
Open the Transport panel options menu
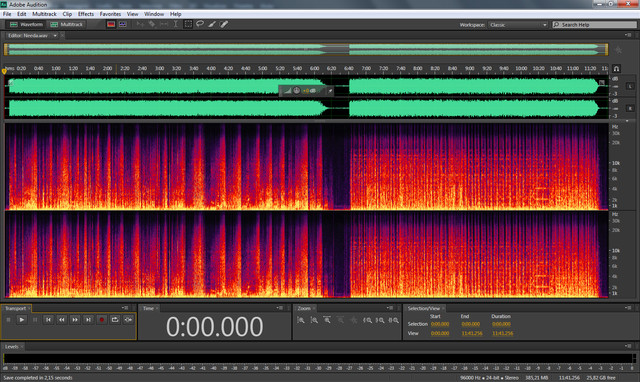(x=125, y=308)
